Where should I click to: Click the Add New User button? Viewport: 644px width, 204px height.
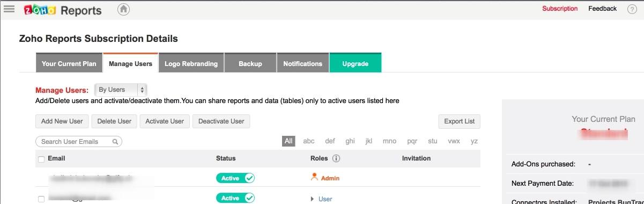pos(62,121)
